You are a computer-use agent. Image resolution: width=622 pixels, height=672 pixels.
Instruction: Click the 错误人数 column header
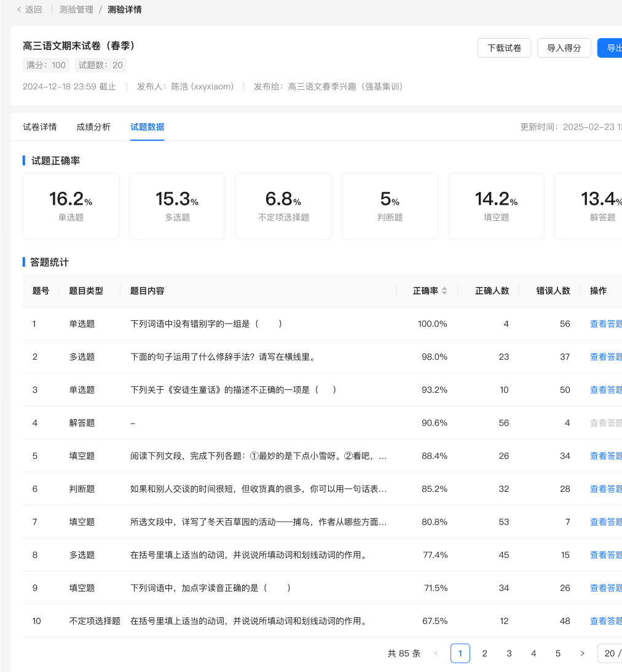tap(553, 291)
